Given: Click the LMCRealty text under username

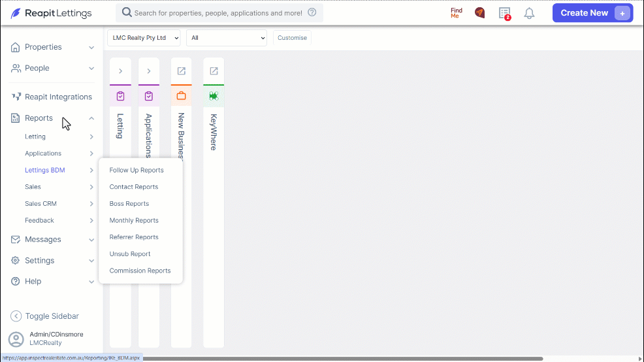Looking at the screenshot, I should [46, 343].
